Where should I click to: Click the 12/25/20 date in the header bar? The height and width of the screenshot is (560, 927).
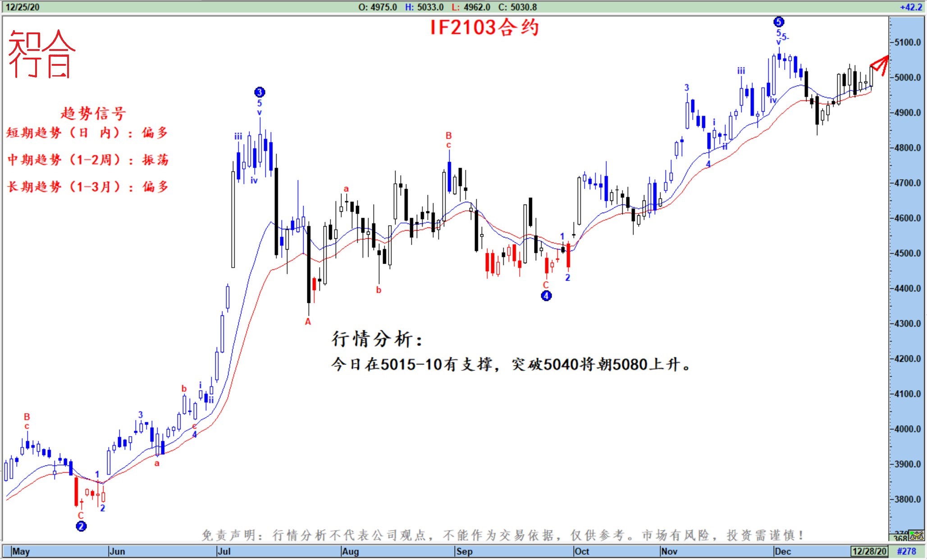click(x=22, y=7)
